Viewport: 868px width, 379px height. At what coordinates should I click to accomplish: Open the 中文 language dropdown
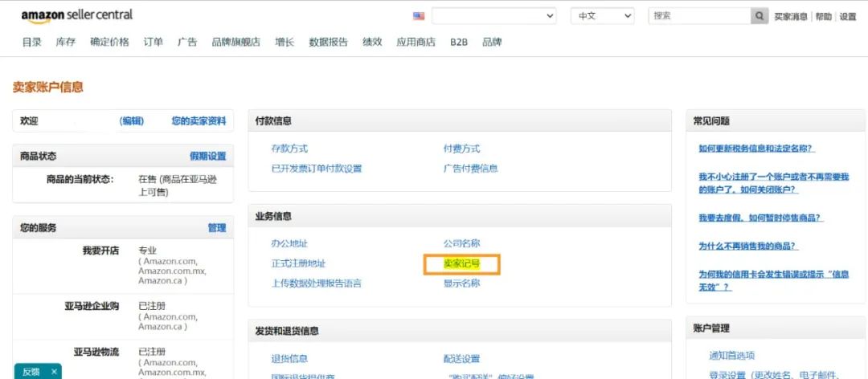pos(603,16)
